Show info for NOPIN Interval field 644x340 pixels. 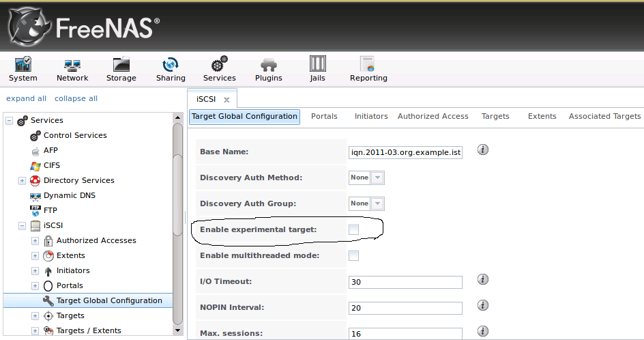483,305
